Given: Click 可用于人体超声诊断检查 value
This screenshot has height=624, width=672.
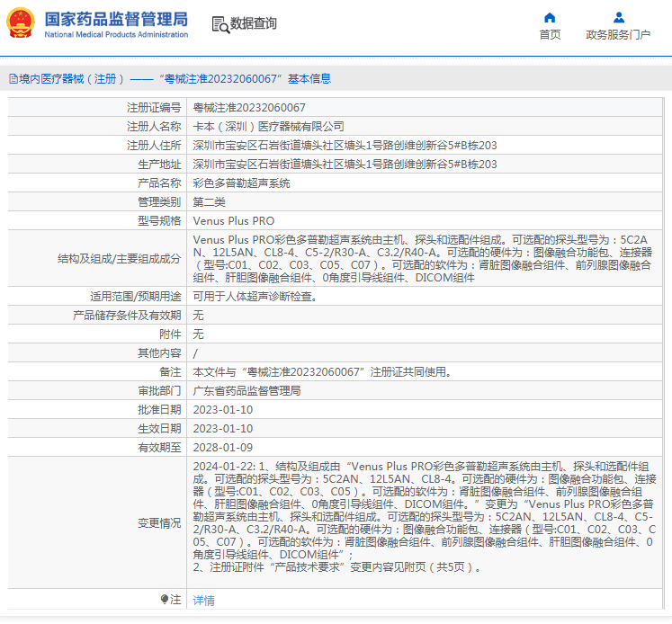Looking at the screenshot, I should pos(255,297).
